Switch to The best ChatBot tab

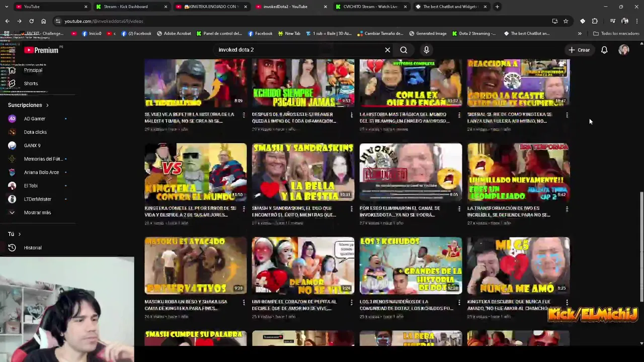click(x=451, y=7)
